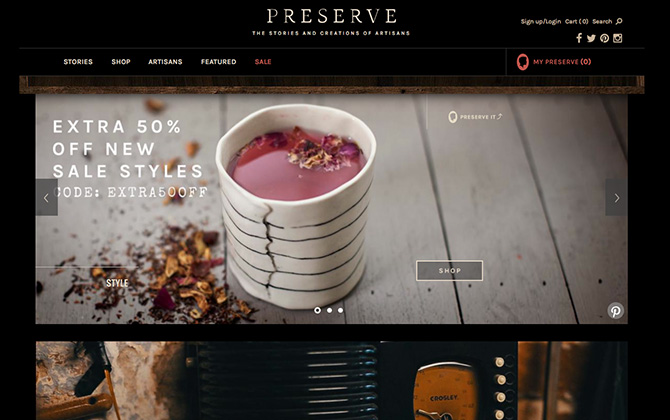Select the first carousel dot
The image size is (670, 420).
click(317, 310)
